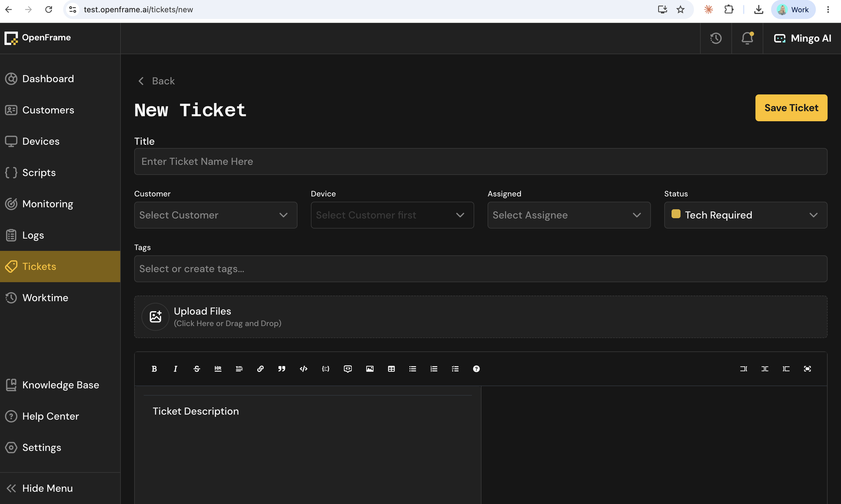Viewport: 841px width, 504px height.
Task: Select Tickets in the sidebar
Action: 60,267
